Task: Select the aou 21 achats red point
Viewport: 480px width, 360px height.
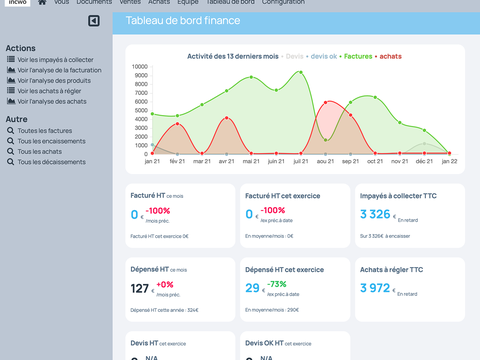Action: click(x=326, y=103)
